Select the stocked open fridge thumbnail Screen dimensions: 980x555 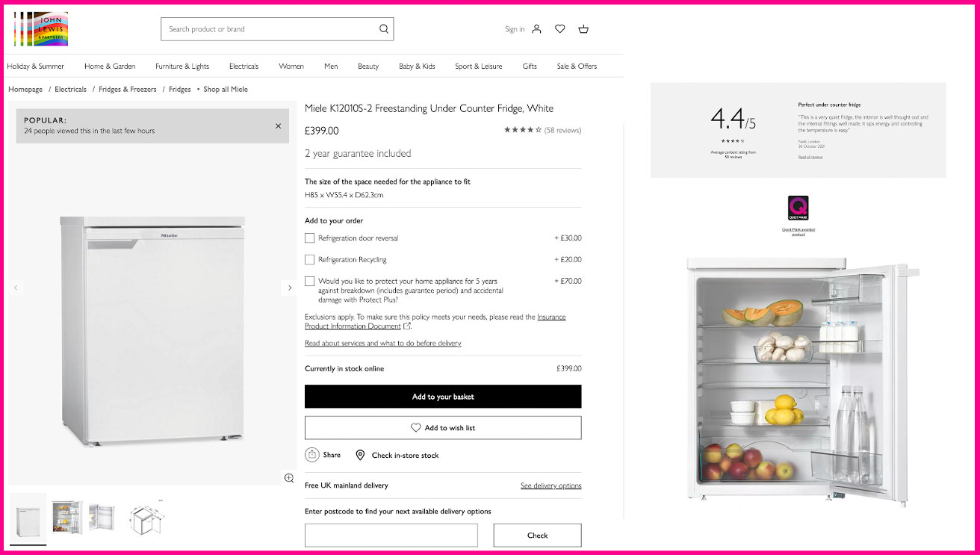coord(66,517)
